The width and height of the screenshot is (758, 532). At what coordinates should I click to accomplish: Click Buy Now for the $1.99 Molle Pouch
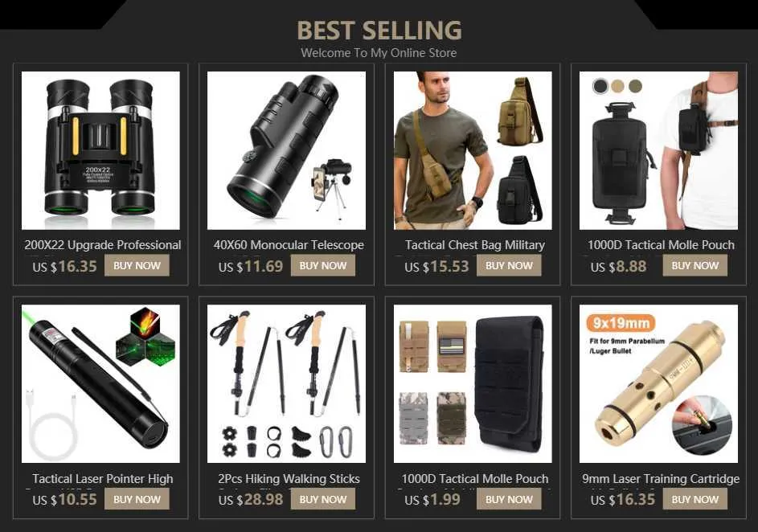(509, 499)
